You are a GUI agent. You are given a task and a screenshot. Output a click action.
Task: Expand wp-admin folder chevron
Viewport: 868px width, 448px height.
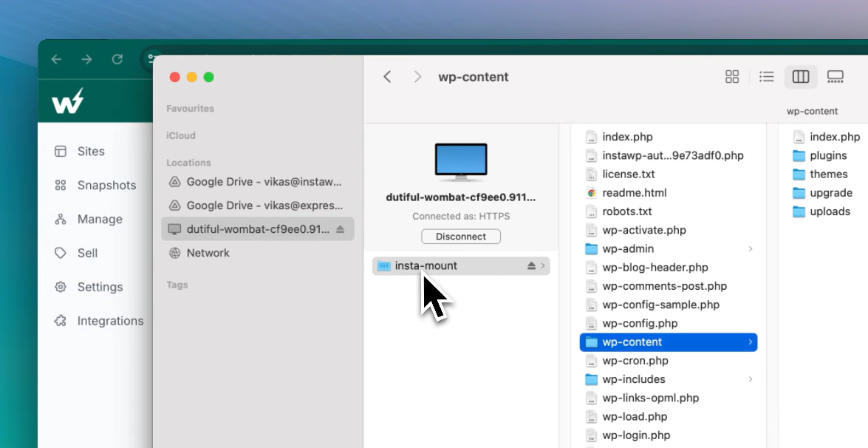[750, 248]
